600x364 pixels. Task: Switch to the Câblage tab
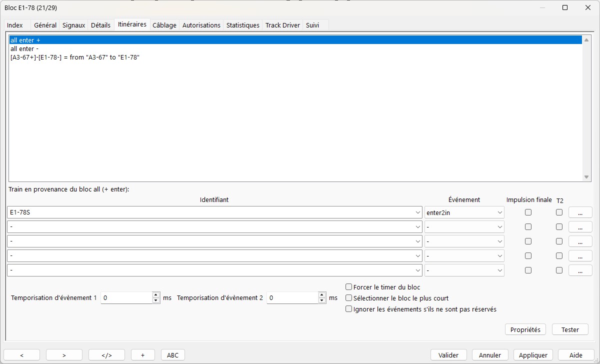click(164, 25)
